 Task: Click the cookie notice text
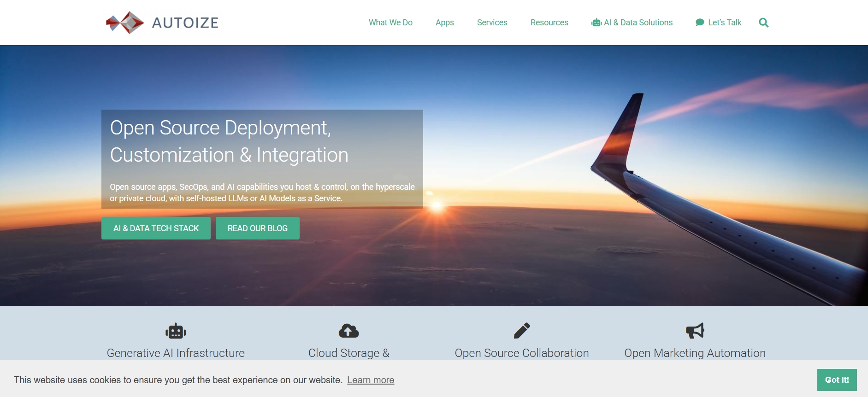[x=178, y=380]
